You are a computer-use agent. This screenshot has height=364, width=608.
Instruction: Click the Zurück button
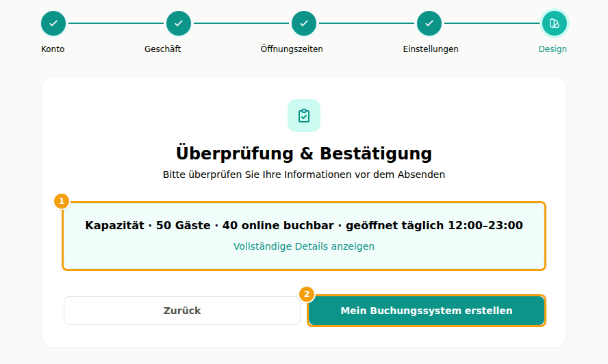[182, 311]
